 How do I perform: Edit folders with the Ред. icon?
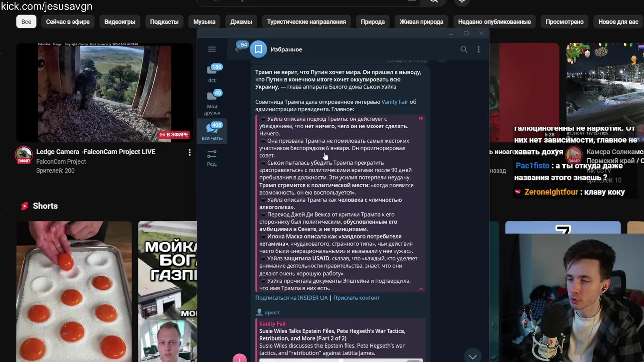(212, 158)
